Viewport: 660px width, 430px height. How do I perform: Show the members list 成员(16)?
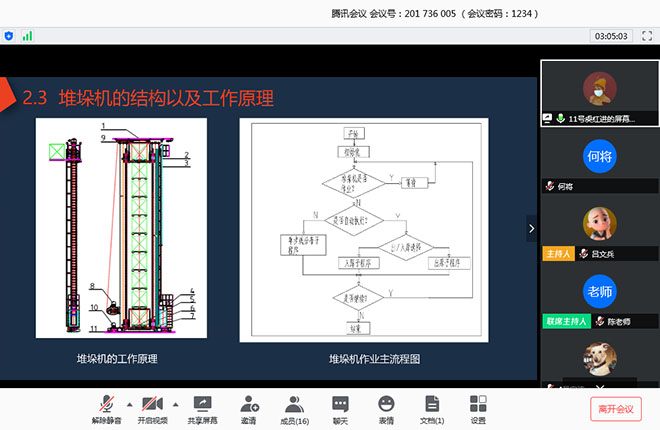click(x=295, y=409)
